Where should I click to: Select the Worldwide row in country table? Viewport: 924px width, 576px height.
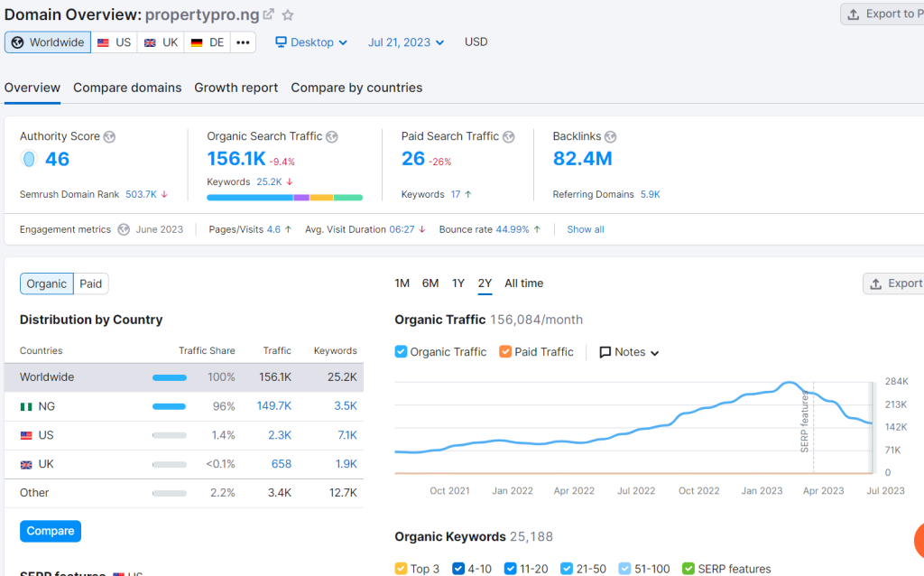click(x=184, y=377)
